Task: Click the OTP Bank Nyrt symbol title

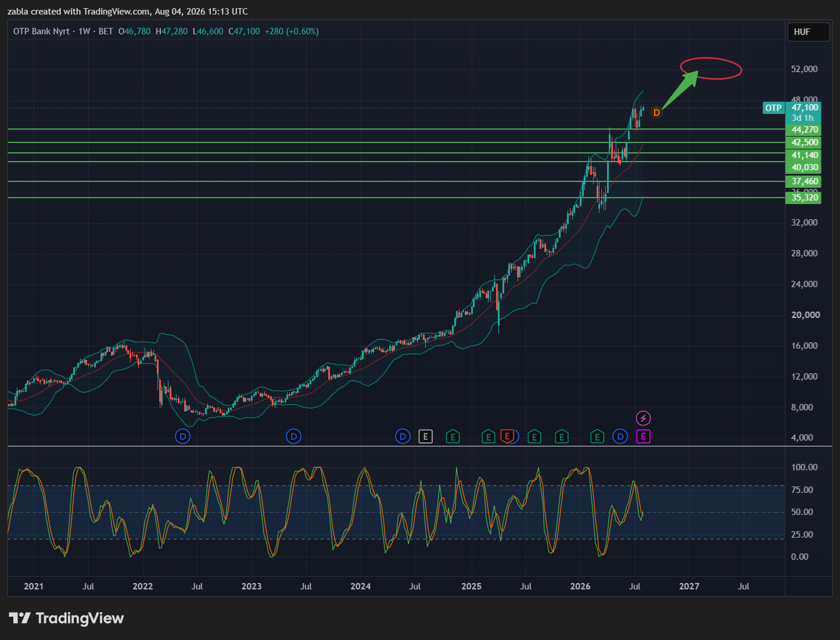Action: pos(41,31)
